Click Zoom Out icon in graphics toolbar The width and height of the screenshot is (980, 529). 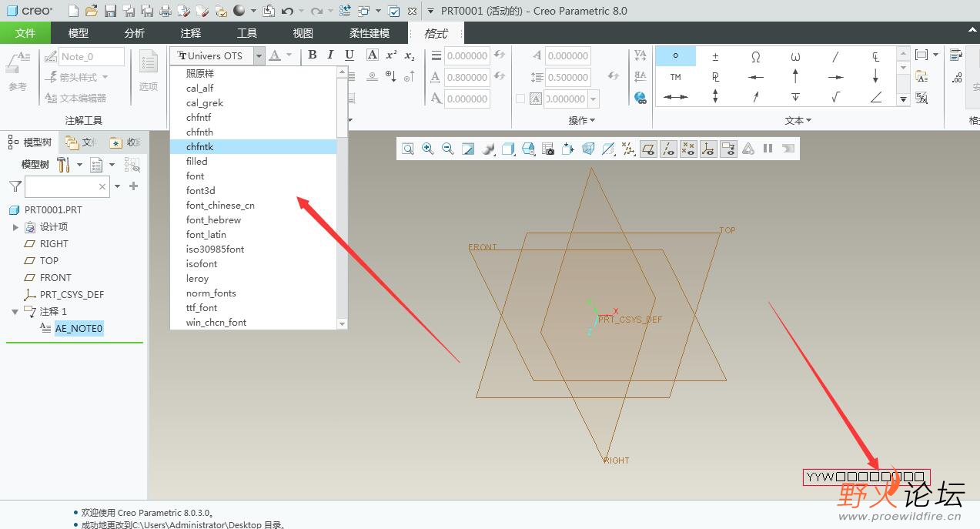coord(448,149)
